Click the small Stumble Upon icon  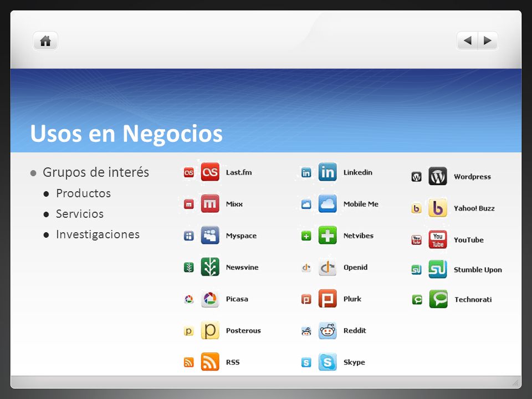point(416,270)
